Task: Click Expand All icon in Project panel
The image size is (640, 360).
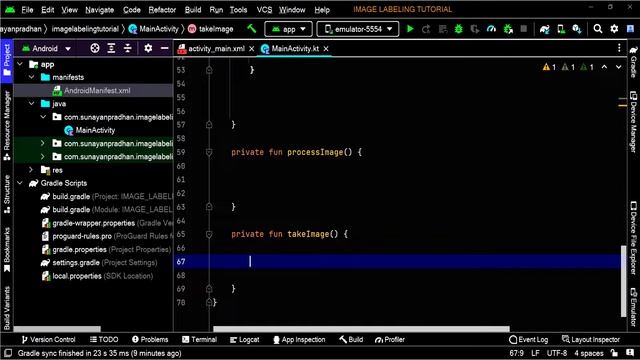Action: click(x=111, y=49)
